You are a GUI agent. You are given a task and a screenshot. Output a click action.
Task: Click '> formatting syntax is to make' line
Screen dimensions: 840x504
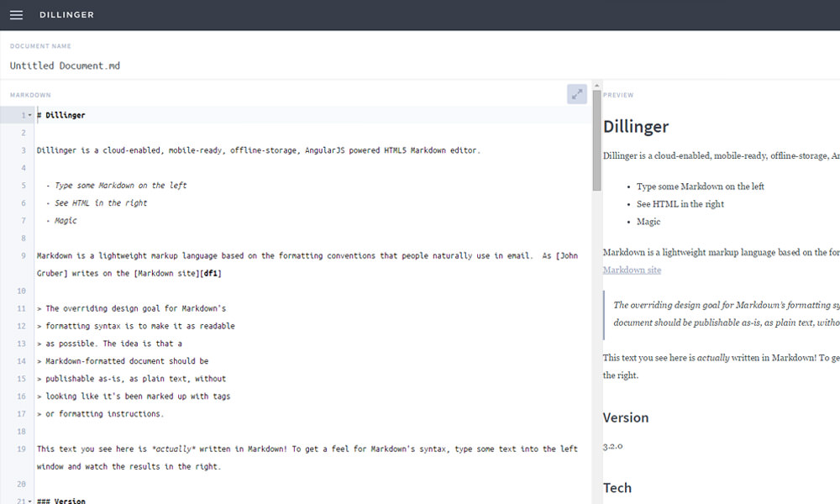[135, 326]
